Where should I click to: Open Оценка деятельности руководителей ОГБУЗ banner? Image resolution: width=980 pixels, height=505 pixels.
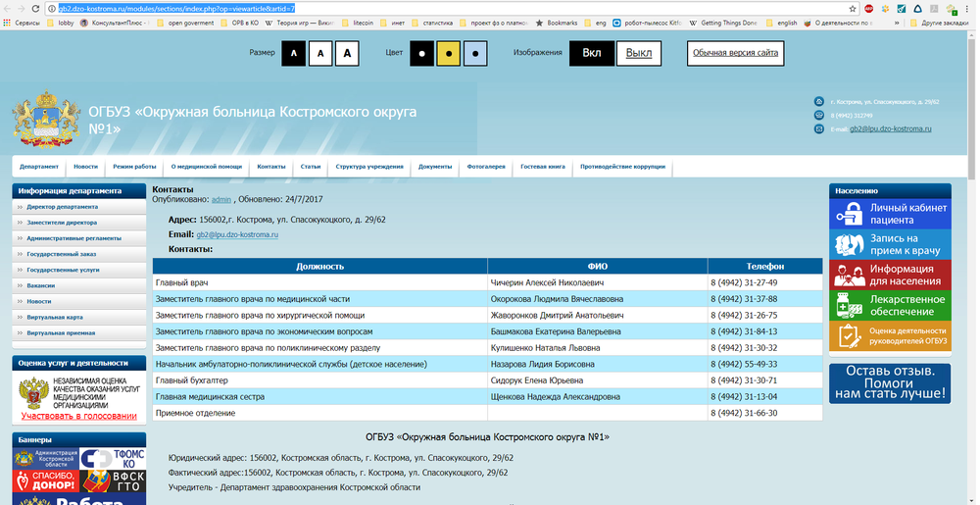click(x=890, y=336)
